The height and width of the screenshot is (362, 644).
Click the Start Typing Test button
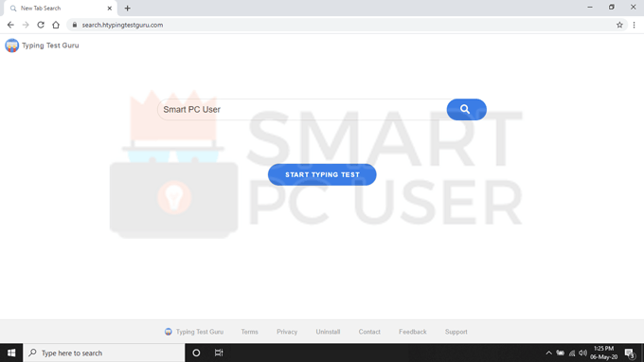pos(322,174)
